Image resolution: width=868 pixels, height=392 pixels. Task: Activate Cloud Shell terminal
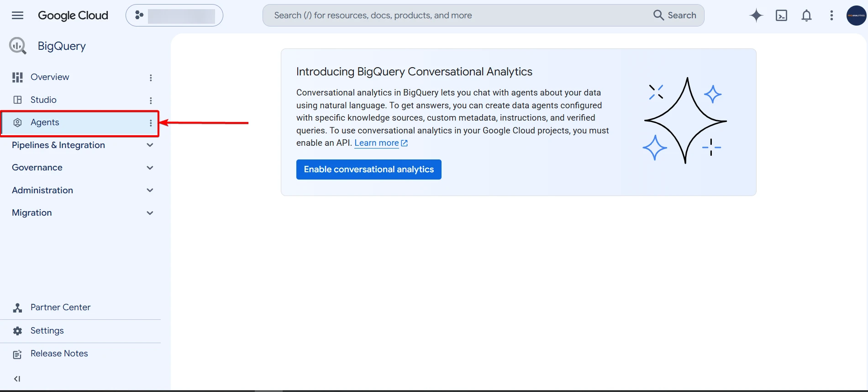(781, 16)
